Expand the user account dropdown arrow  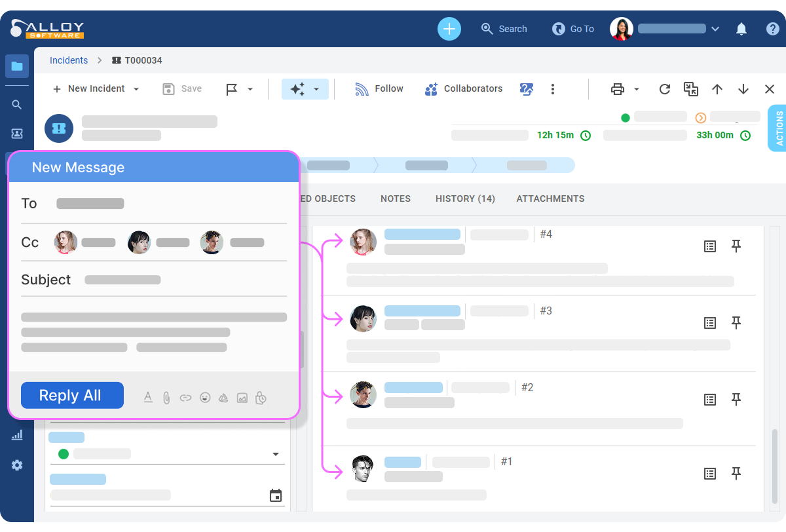pyautogui.click(x=715, y=29)
